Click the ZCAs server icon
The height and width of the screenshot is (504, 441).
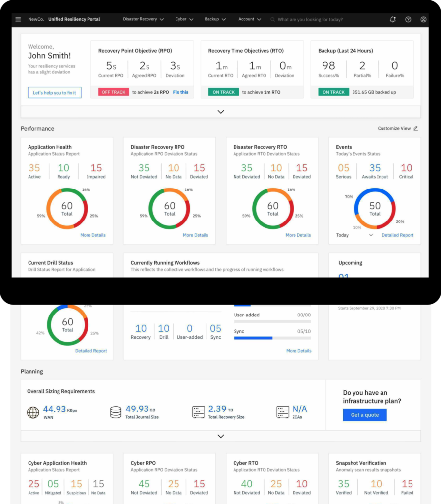(283, 412)
